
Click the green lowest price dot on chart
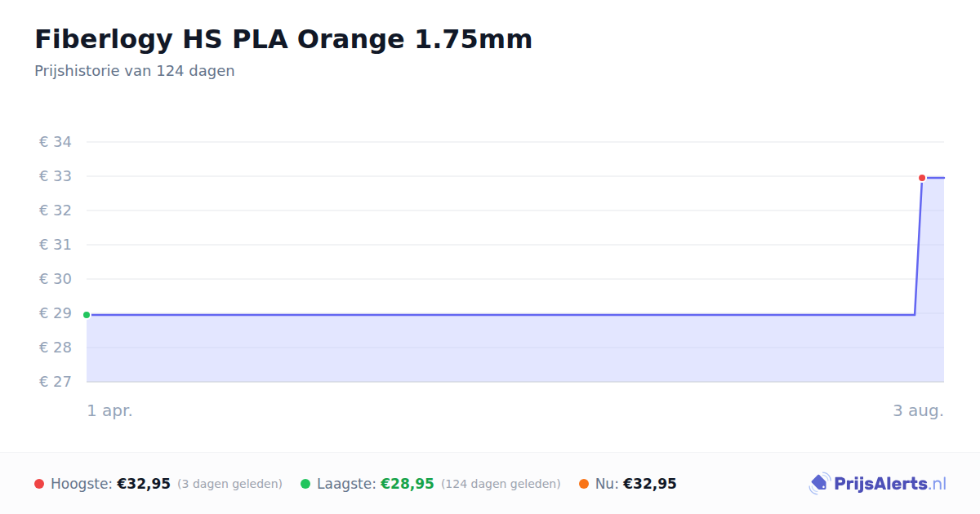87,315
